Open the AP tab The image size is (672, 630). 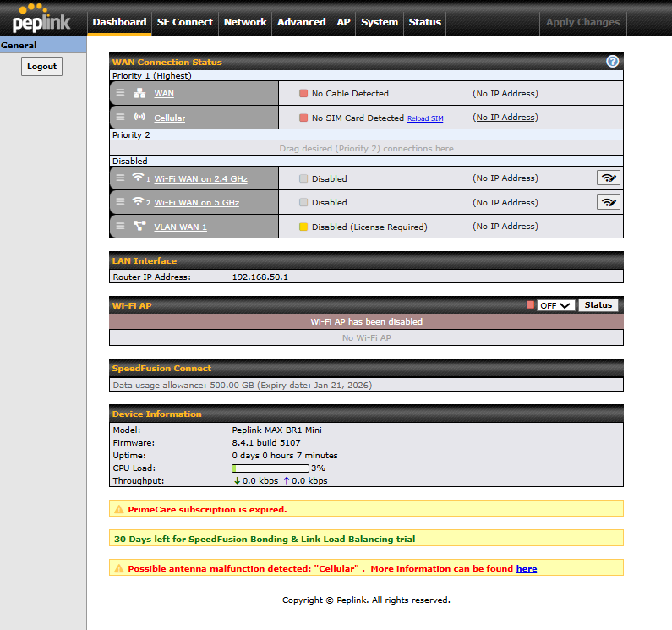(x=343, y=22)
